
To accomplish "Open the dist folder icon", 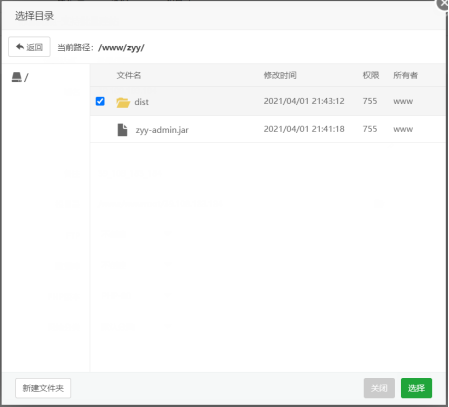I will [x=123, y=102].
